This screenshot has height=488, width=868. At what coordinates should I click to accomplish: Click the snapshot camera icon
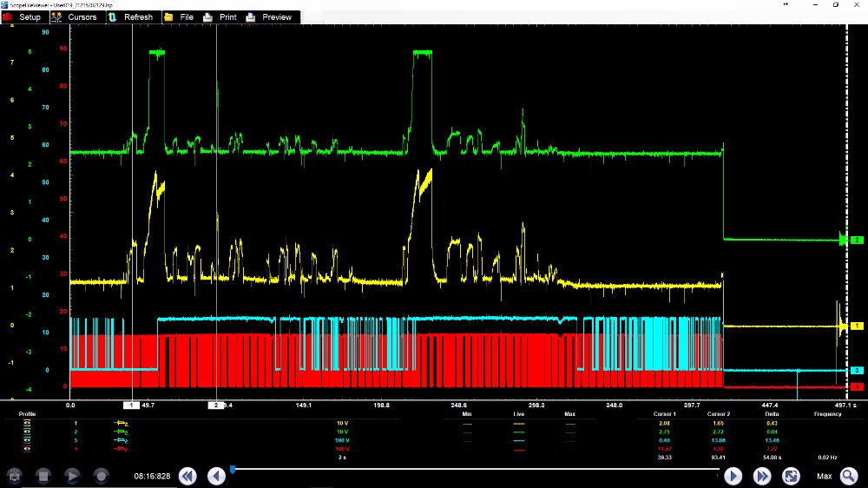[15, 476]
